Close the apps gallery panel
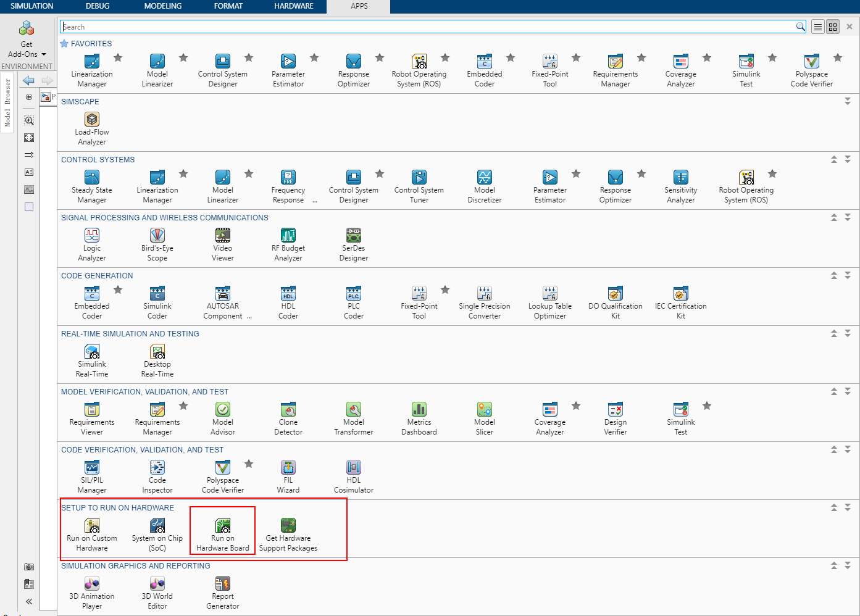The width and height of the screenshot is (860, 616). [850, 27]
